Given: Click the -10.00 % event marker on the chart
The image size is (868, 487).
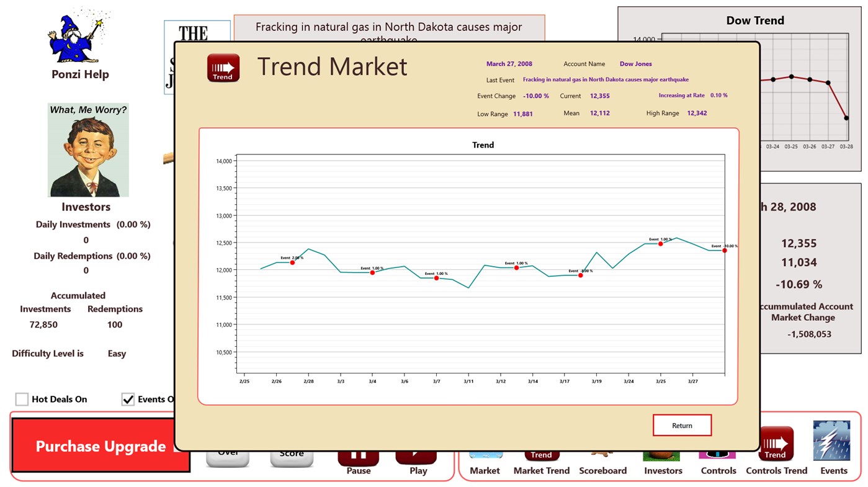Looking at the screenshot, I should (x=724, y=250).
